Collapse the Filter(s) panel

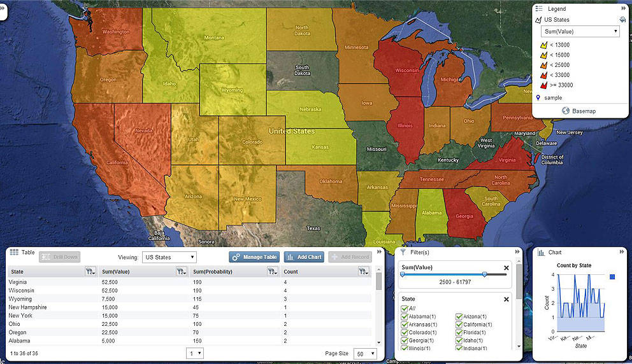[517, 252]
